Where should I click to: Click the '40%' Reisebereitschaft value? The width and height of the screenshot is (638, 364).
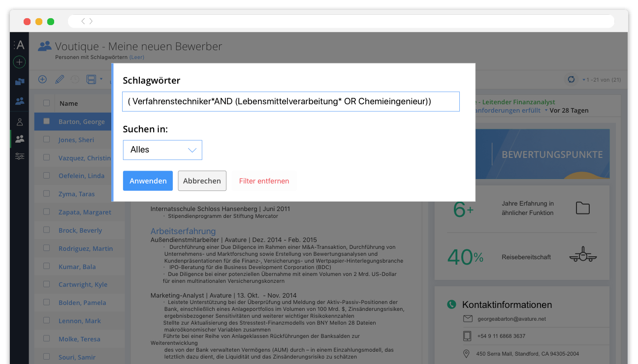[465, 257]
